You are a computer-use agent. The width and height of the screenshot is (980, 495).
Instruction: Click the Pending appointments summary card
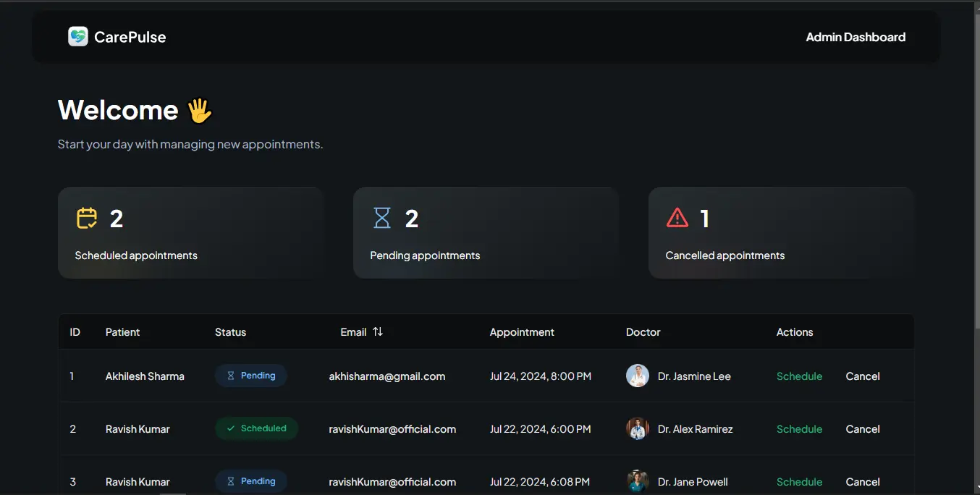(486, 232)
